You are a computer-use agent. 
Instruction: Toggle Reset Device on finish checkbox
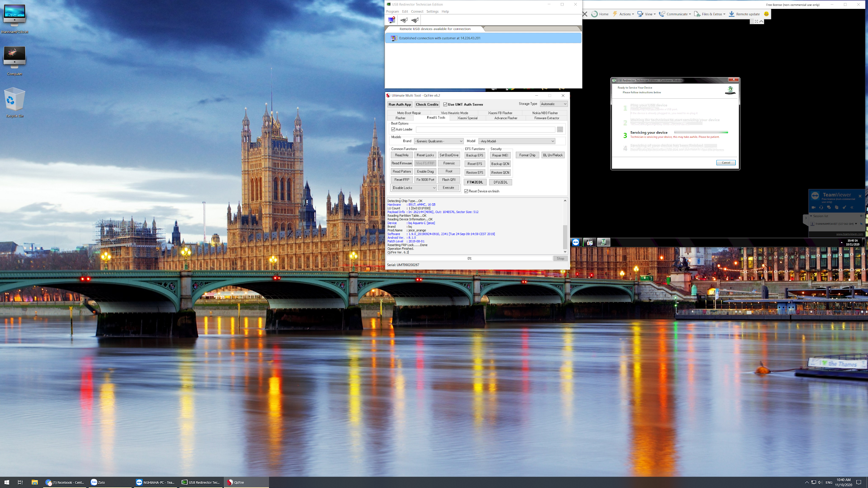(466, 191)
